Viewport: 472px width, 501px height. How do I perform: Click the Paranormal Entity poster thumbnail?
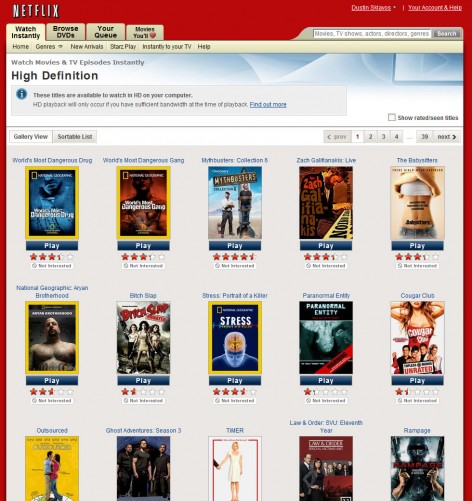[x=326, y=338]
